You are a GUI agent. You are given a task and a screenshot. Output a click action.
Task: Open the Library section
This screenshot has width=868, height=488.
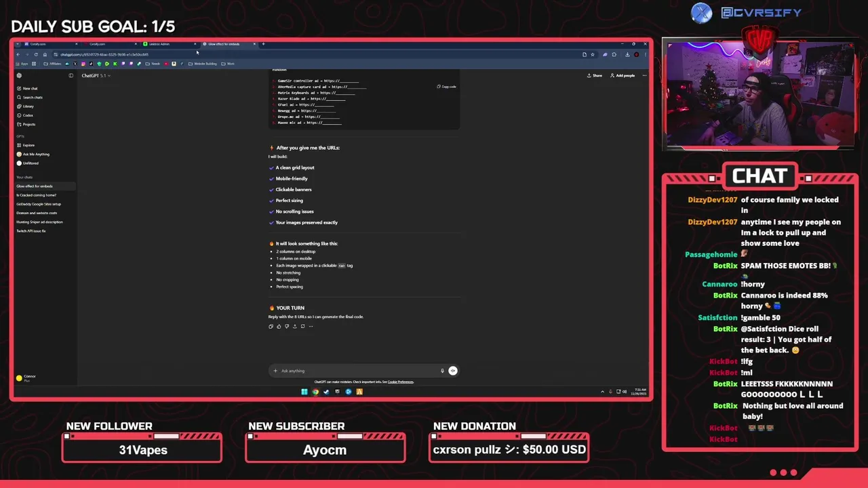pos(26,106)
